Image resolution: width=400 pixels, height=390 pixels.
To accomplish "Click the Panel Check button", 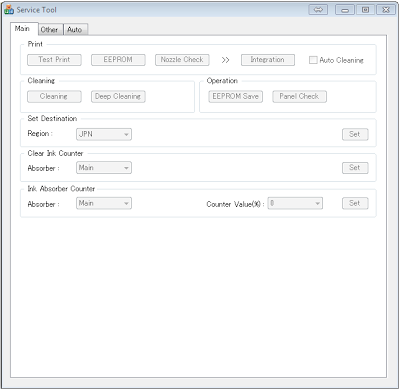I will [299, 96].
